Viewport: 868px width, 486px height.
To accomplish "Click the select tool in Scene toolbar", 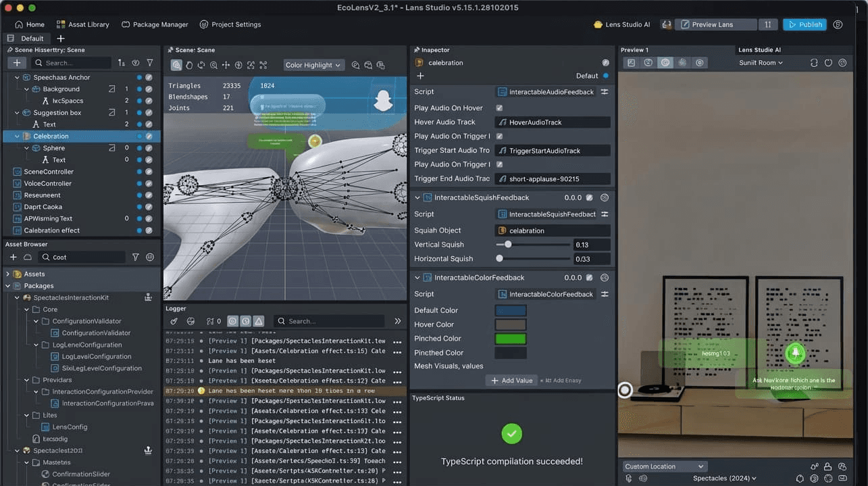I will point(176,65).
